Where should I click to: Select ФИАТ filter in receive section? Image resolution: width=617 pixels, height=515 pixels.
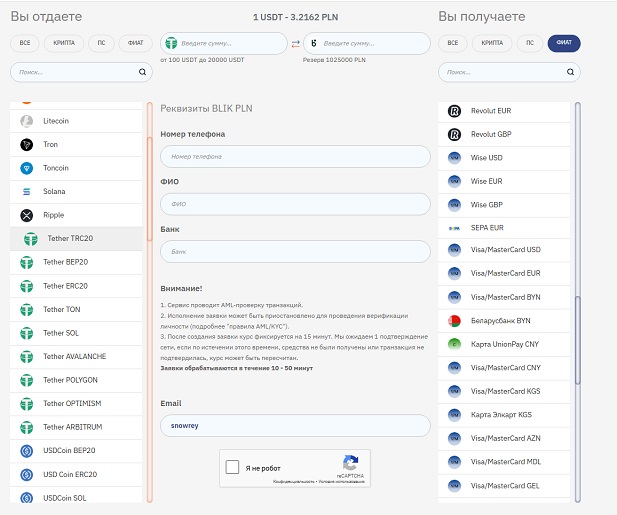pyautogui.click(x=564, y=43)
